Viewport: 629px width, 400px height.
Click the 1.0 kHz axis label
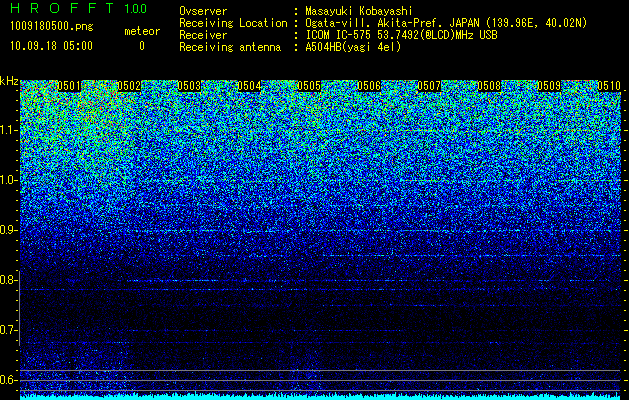pyautogui.click(x=7, y=181)
